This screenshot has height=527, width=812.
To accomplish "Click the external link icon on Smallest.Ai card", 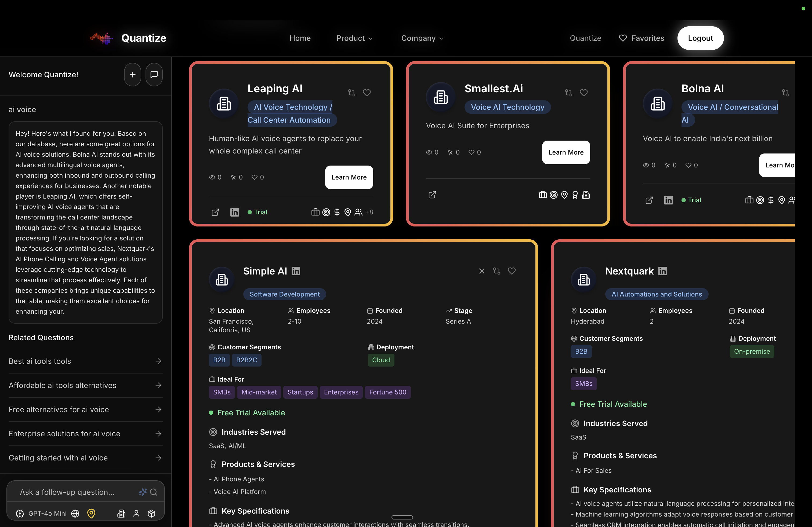I will point(432,195).
